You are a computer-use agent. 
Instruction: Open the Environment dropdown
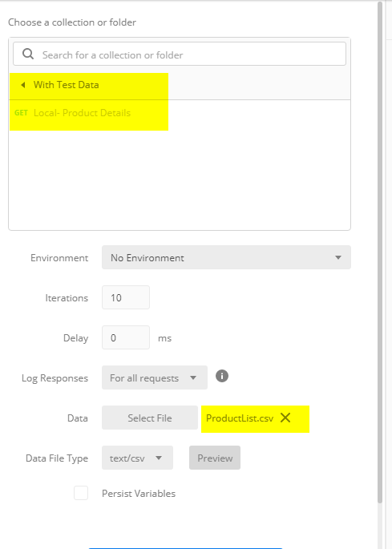pos(226,258)
